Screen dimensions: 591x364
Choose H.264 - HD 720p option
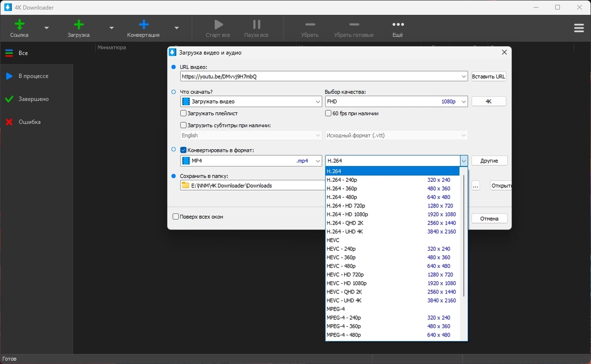point(393,205)
